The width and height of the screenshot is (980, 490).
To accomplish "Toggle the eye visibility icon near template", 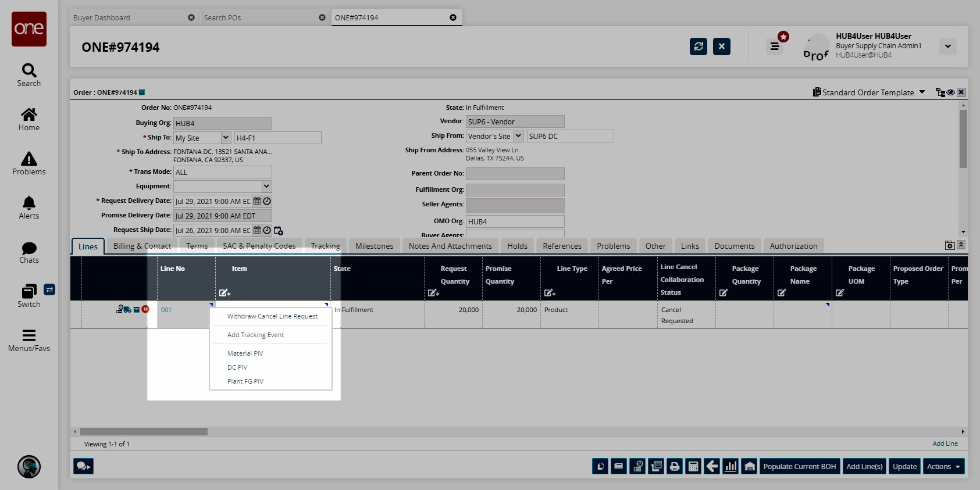I will tap(950, 92).
